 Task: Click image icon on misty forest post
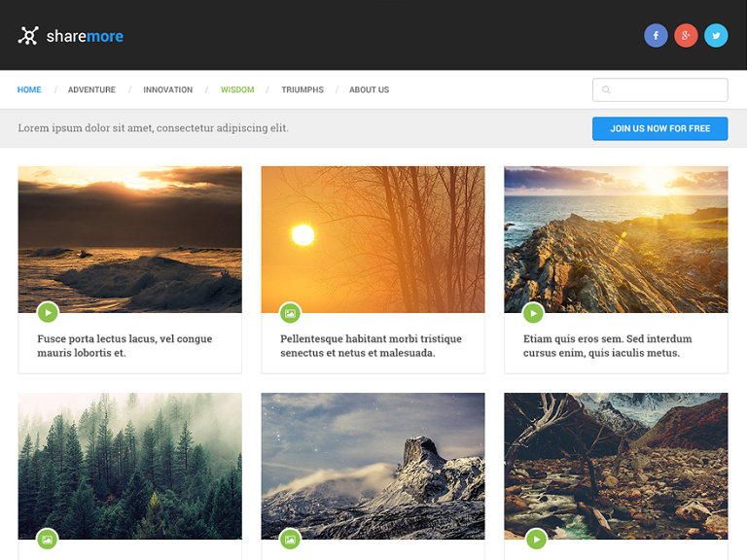coord(47,539)
